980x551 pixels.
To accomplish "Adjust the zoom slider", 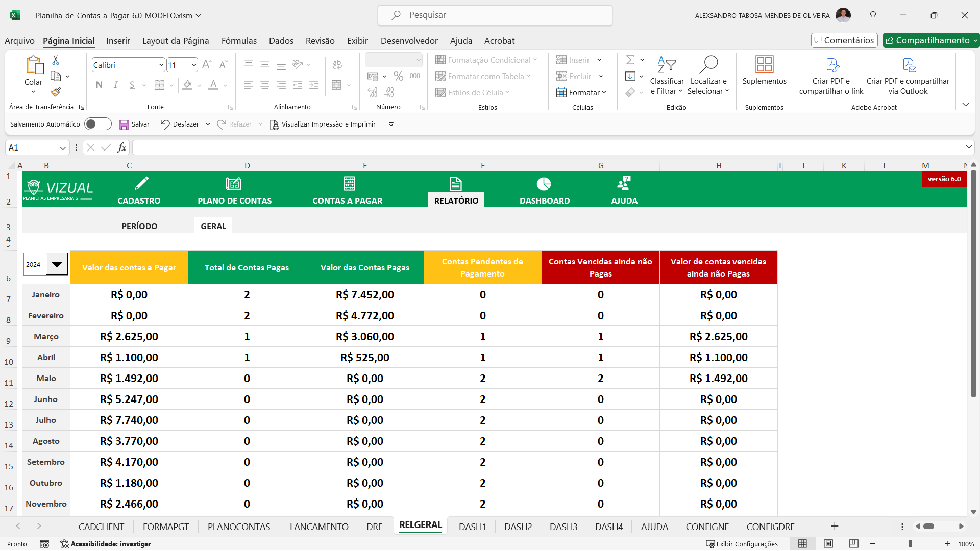I will (911, 544).
